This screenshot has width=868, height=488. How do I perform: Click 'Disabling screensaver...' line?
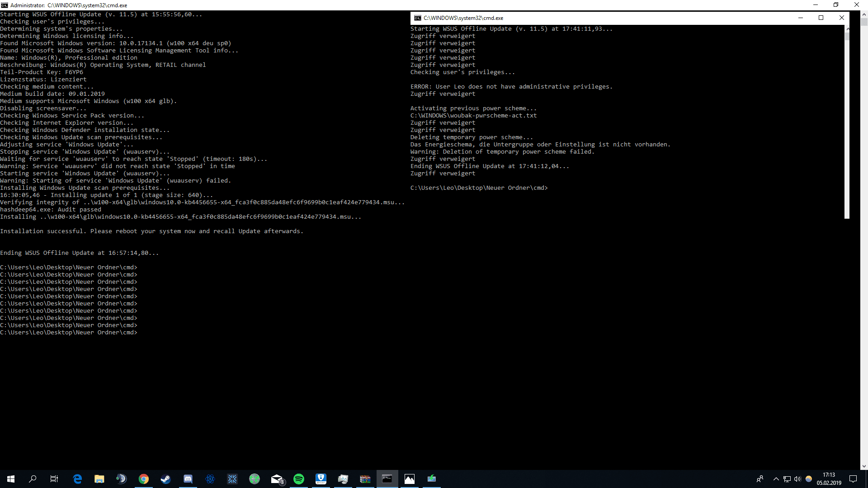coord(43,108)
